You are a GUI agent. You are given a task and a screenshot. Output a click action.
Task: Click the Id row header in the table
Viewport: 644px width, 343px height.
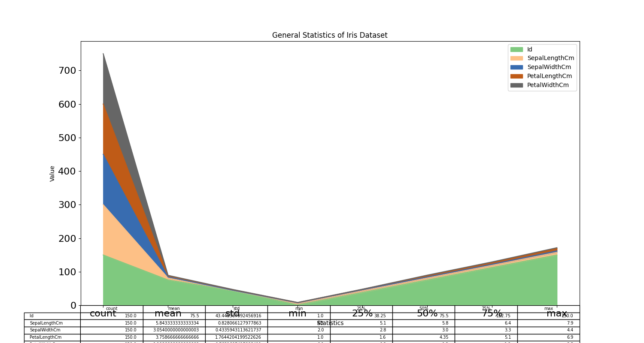(52, 316)
